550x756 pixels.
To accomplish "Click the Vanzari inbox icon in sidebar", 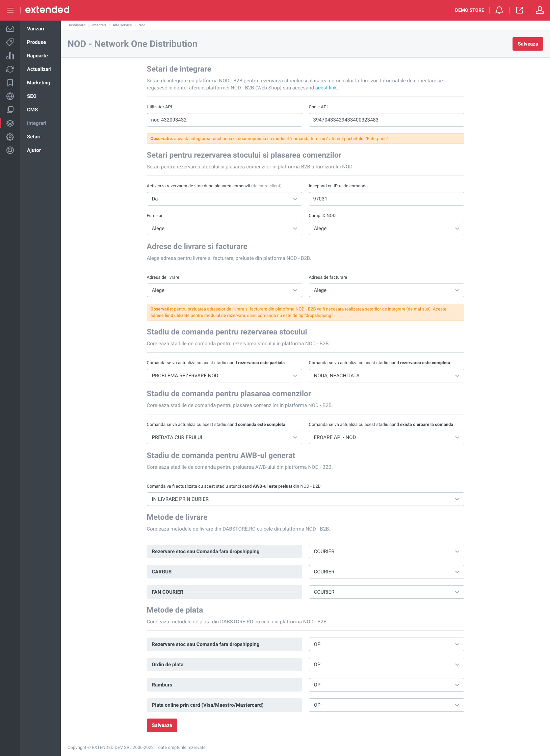I will pos(10,29).
